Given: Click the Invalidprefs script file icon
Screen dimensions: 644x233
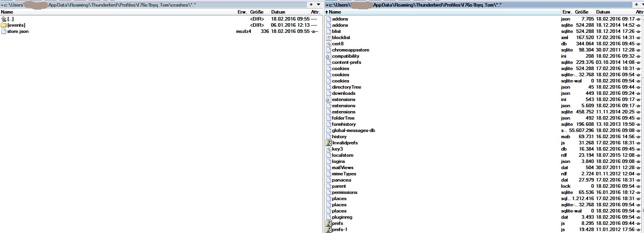Looking at the screenshot, I should pos(329,143).
